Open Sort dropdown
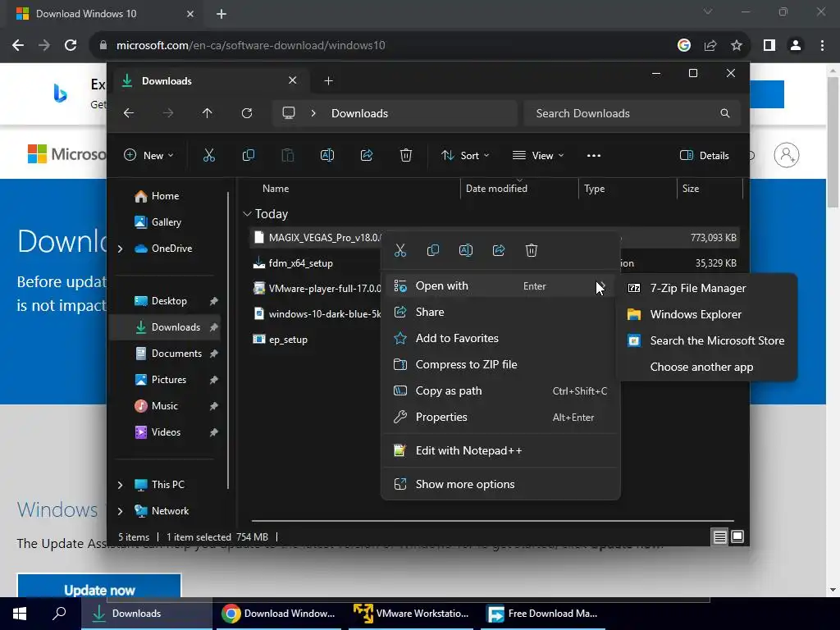 click(x=465, y=155)
